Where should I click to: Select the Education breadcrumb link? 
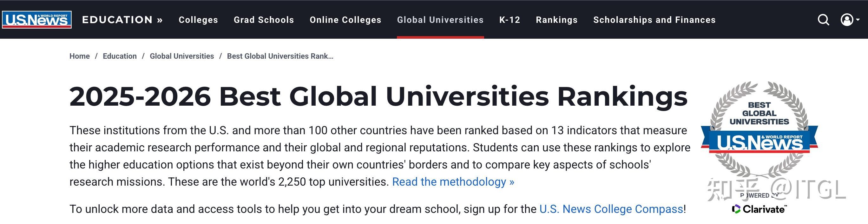coord(120,56)
